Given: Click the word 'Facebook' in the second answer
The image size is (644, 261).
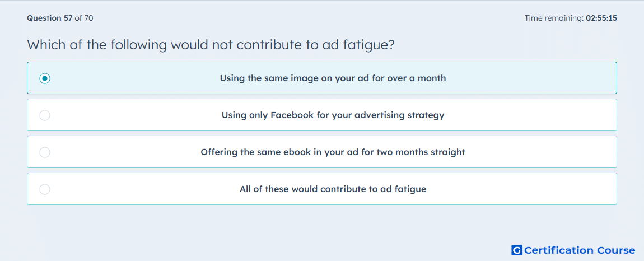Looking at the screenshot, I should pyautogui.click(x=292, y=115).
